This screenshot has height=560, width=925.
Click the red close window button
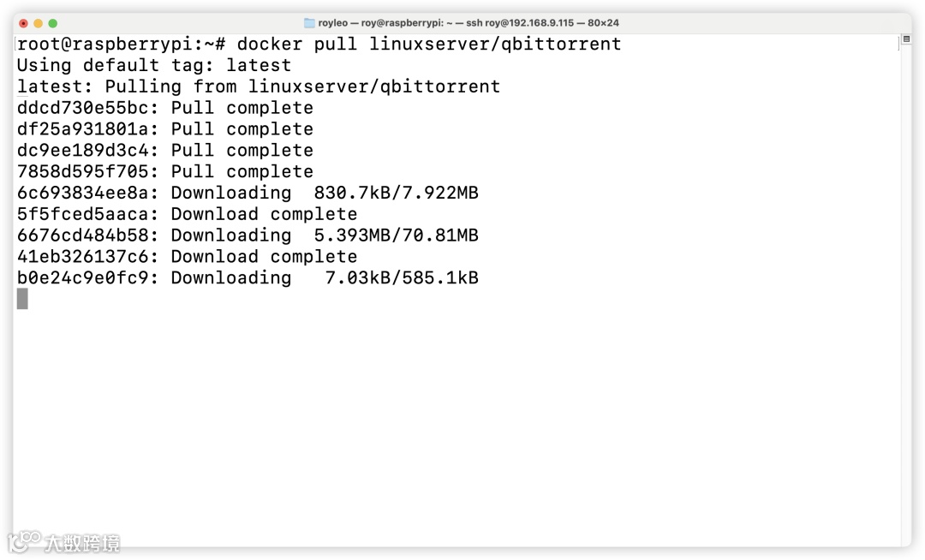pyautogui.click(x=24, y=23)
